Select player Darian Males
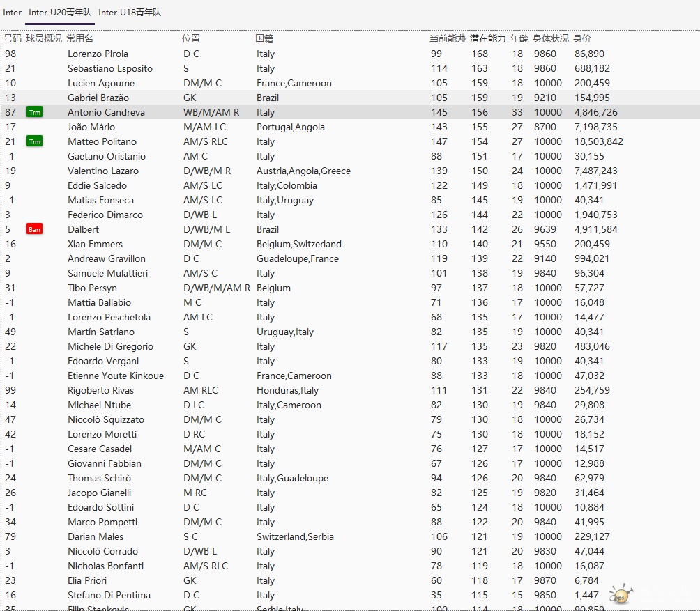Screen dimensions: 700x611 (x=96, y=536)
